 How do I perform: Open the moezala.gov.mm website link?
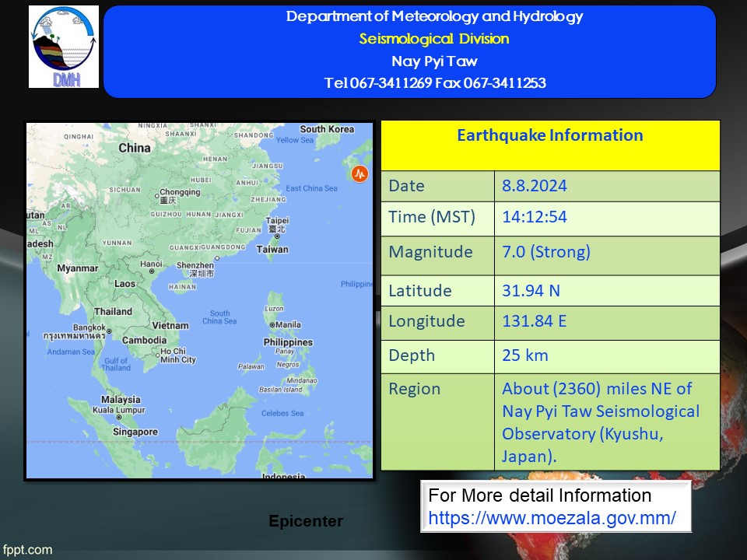click(x=552, y=518)
